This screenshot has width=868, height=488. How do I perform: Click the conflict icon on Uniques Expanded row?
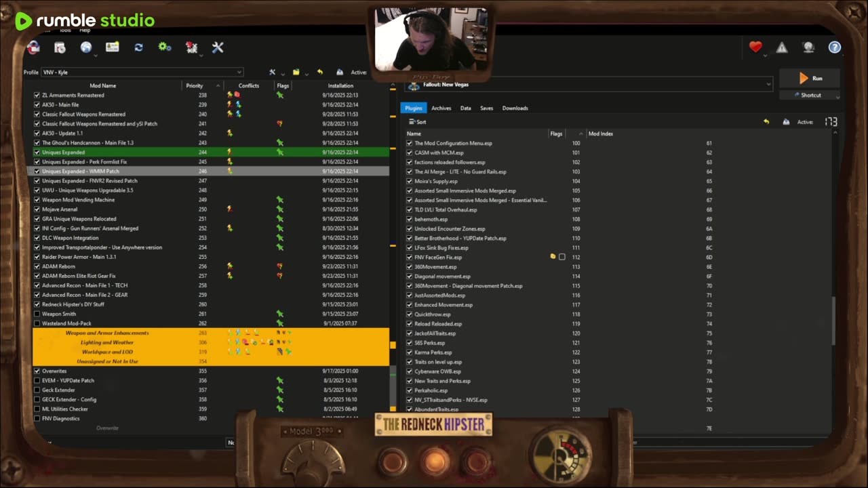pos(229,152)
